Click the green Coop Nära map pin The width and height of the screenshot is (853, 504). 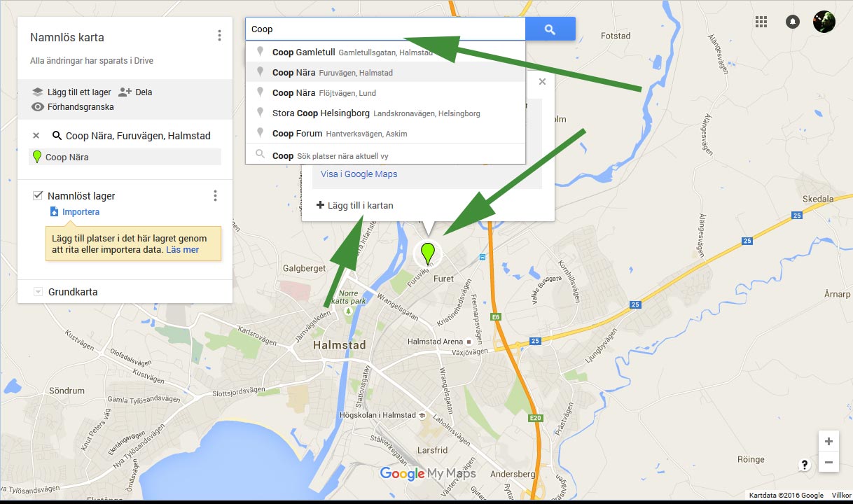click(427, 253)
